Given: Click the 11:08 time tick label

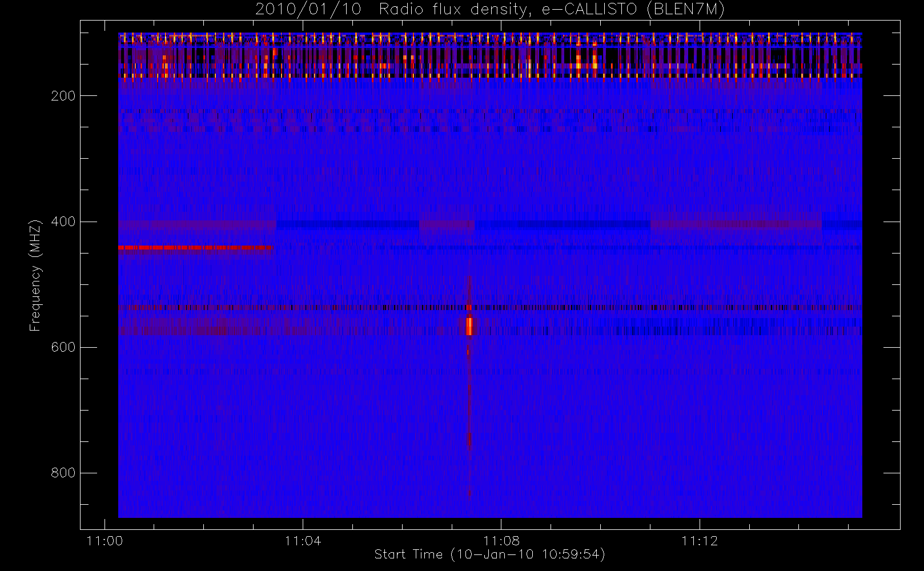Looking at the screenshot, I should tap(501, 541).
